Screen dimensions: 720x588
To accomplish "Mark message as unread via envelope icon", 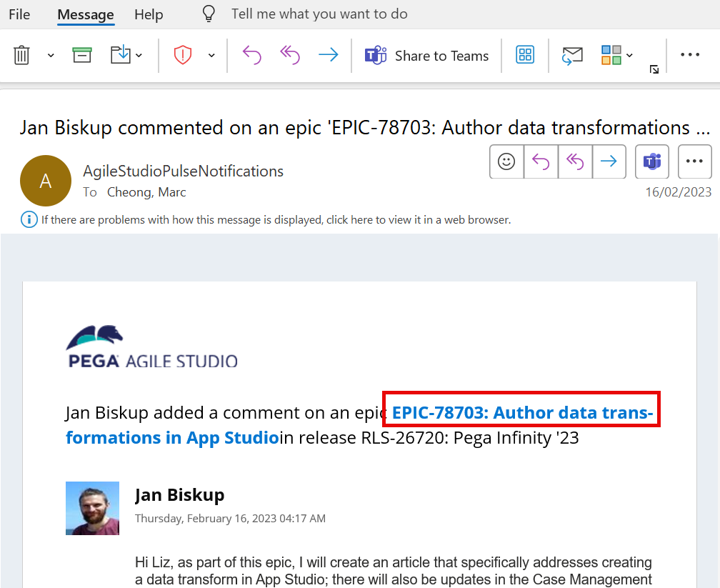I will (x=572, y=56).
